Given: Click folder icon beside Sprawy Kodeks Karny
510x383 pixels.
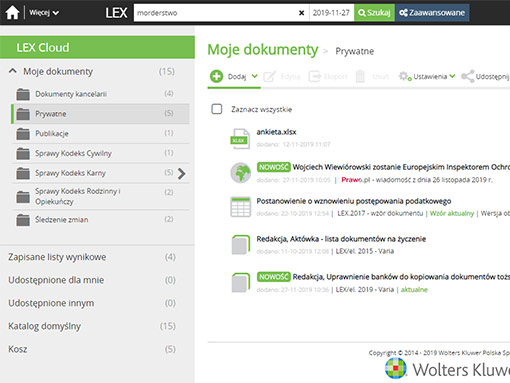Looking at the screenshot, I should [23, 173].
